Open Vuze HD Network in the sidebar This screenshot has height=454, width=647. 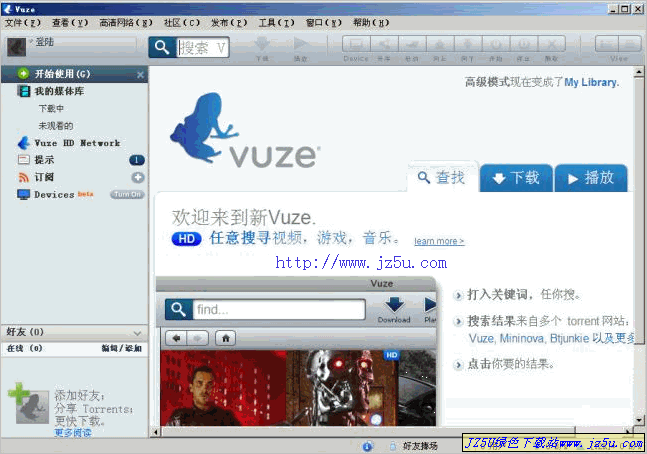click(x=77, y=143)
